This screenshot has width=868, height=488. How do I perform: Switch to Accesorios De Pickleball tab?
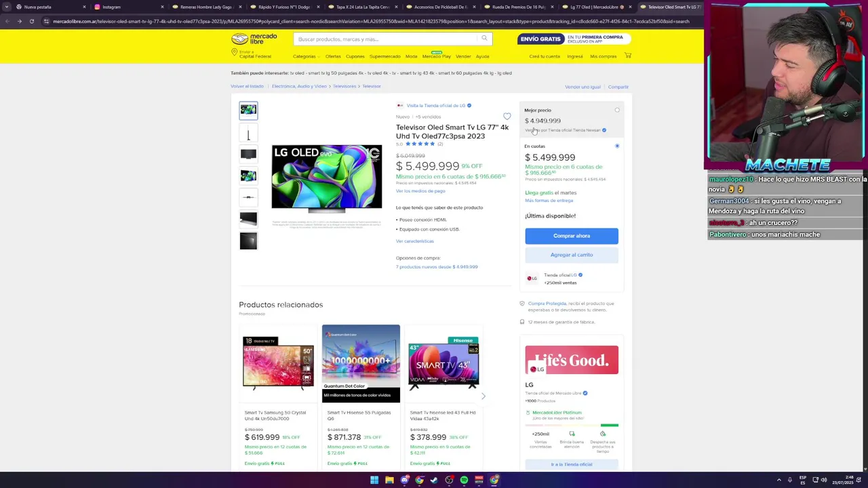[441, 7]
